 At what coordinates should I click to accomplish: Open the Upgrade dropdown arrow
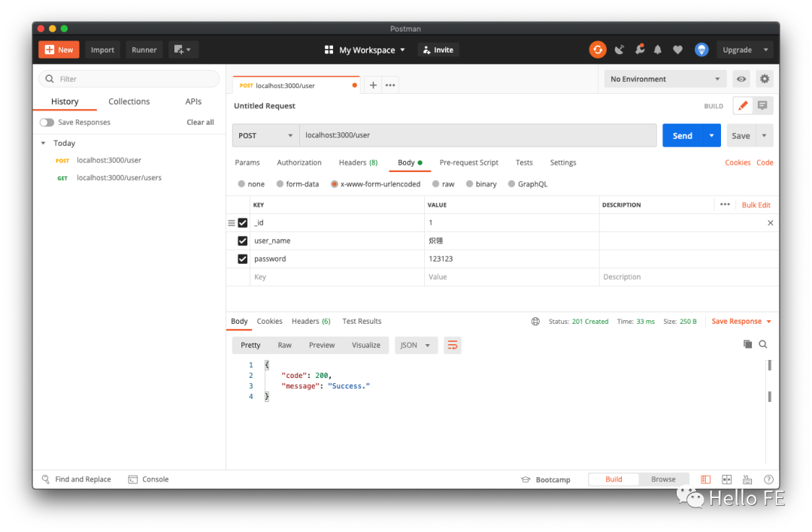(x=765, y=50)
